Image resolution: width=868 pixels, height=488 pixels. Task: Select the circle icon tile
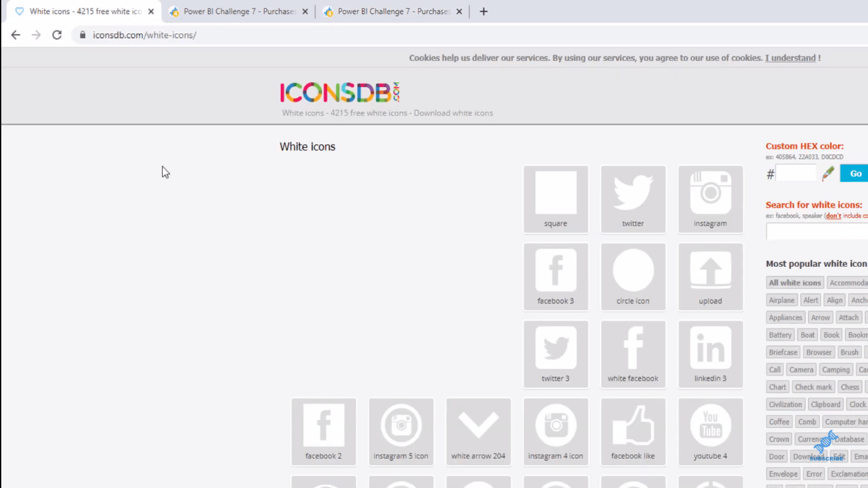pos(634,276)
